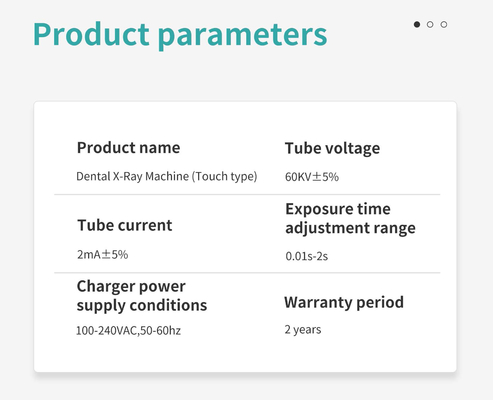Click divider line below Product name row
The height and width of the screenshot is (400, 493).
[247, 194]
